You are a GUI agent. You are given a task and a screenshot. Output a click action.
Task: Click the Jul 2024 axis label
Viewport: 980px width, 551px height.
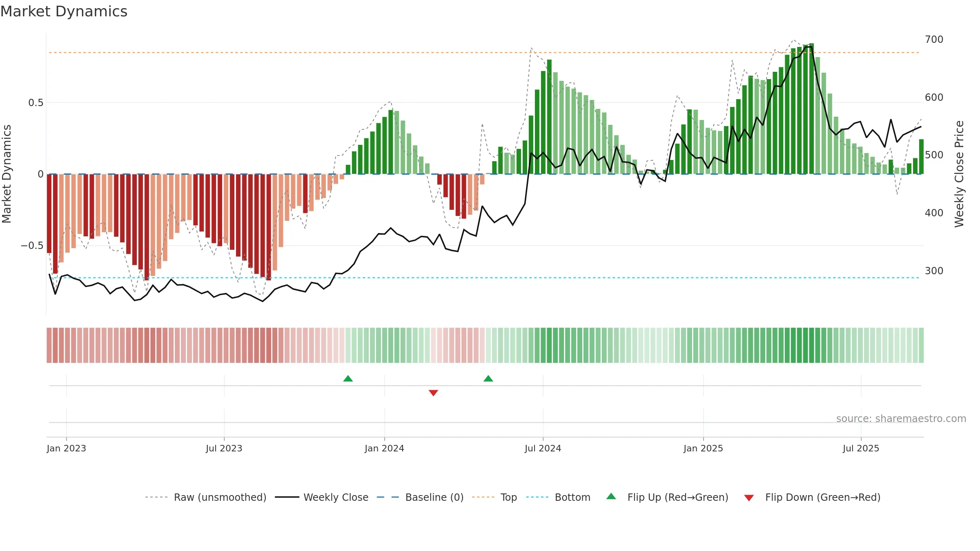coord(543,448)
